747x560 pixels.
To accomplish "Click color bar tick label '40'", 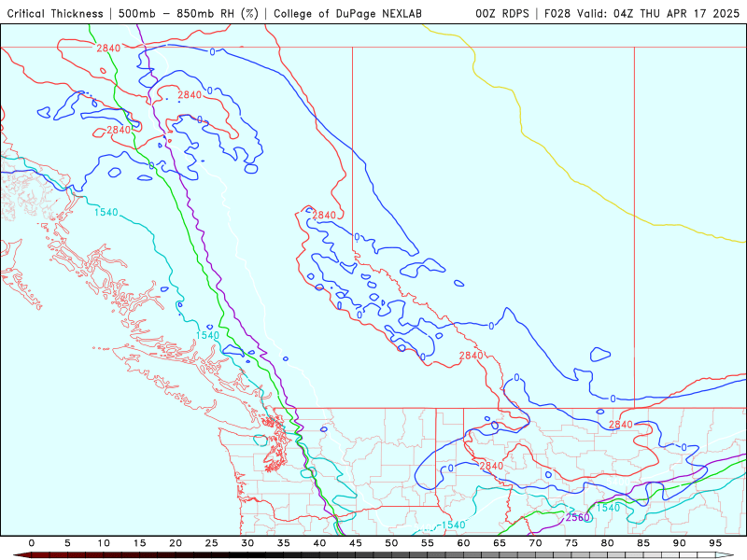I will click(319, 543).
